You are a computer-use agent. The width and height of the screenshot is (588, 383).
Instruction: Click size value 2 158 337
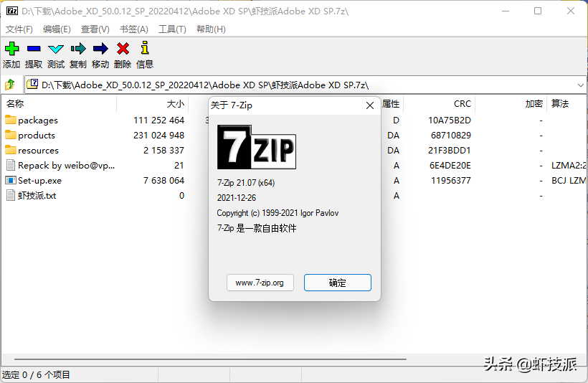click(163, 150)
